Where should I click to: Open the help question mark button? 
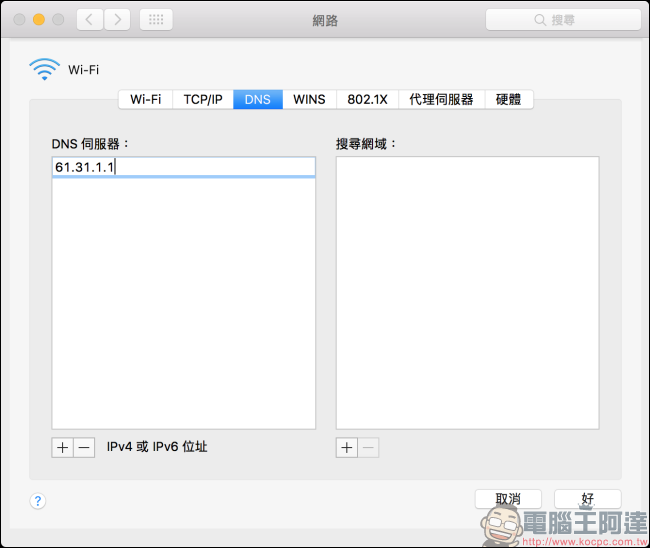[38, 501]
